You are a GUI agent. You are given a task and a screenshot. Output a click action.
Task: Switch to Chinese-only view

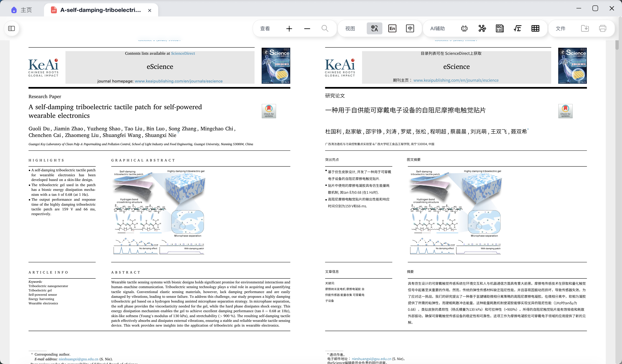coord(410,29)
